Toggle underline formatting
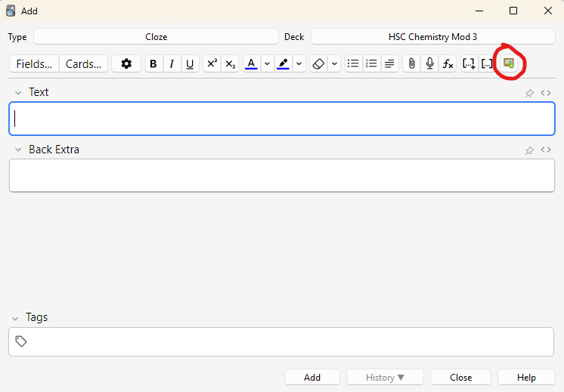This screenshot has height=392, width=564. (x=190, y=64)
